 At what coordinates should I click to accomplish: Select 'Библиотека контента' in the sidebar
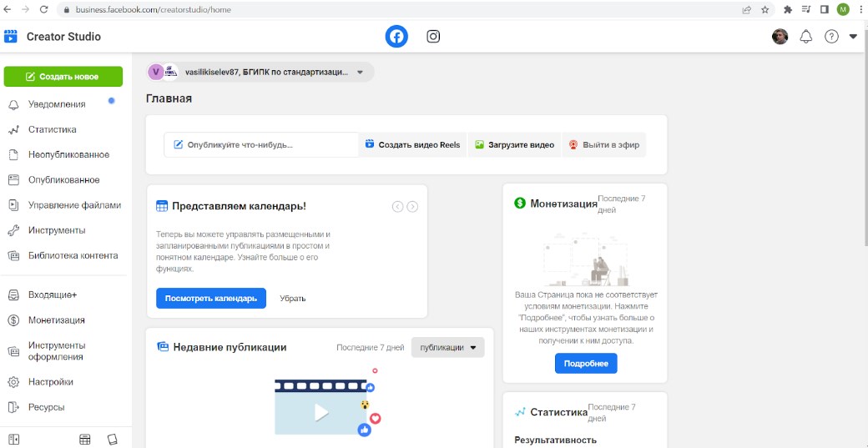click(x=73, y=255)
